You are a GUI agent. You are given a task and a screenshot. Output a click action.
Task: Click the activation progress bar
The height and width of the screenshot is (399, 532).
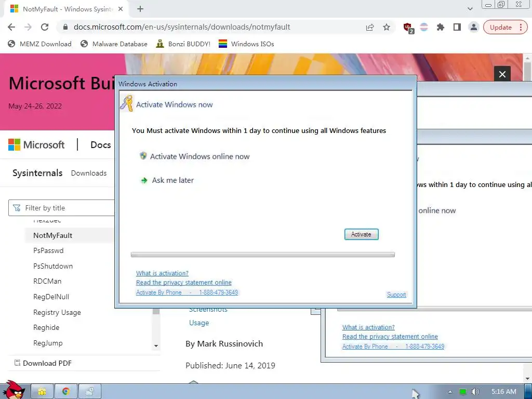[x=262, y=255]
